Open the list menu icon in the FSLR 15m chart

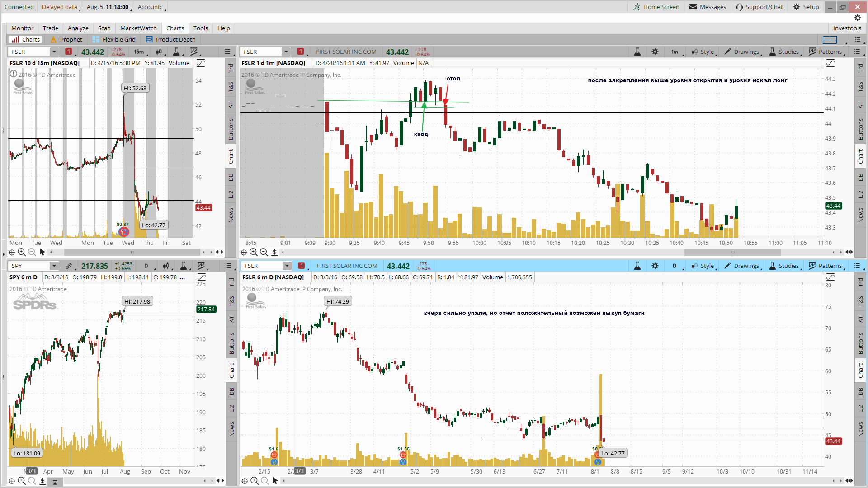(x=228, y=52)
